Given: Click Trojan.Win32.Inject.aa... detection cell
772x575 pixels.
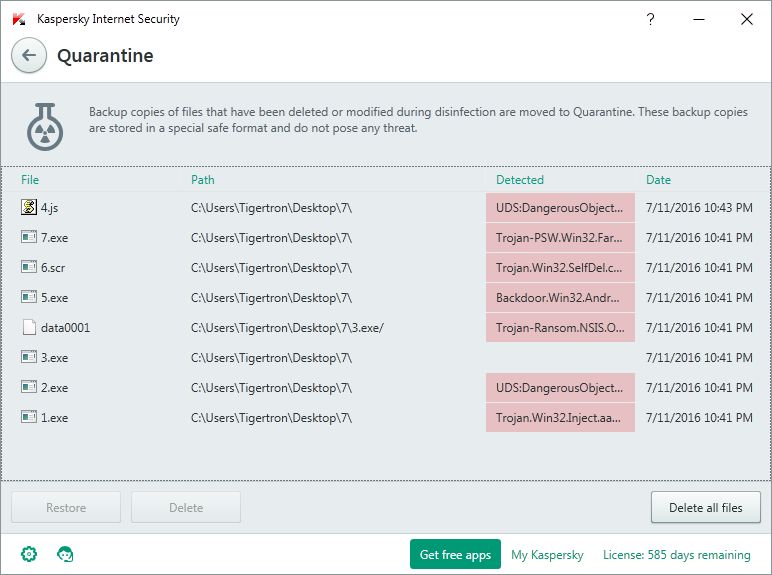Looking at the screenshot, I should tap(560, 418).
